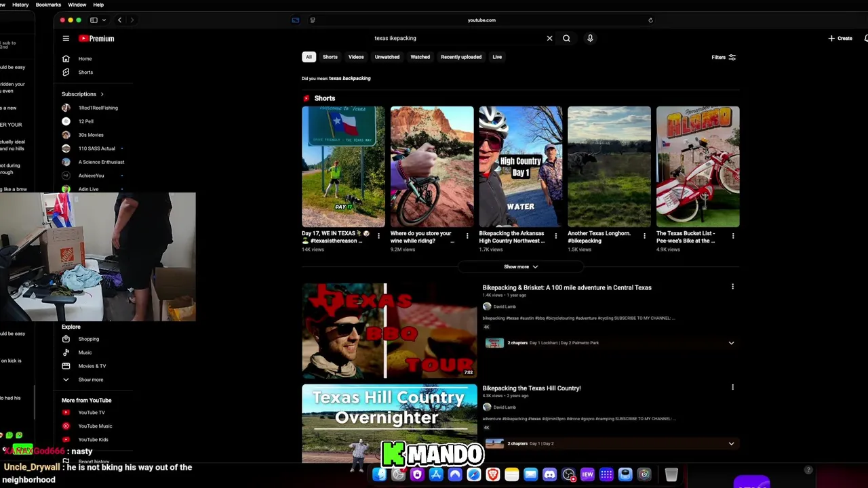
Task: Open the YouTube hamburger guide menu
Action: [66, 39]
